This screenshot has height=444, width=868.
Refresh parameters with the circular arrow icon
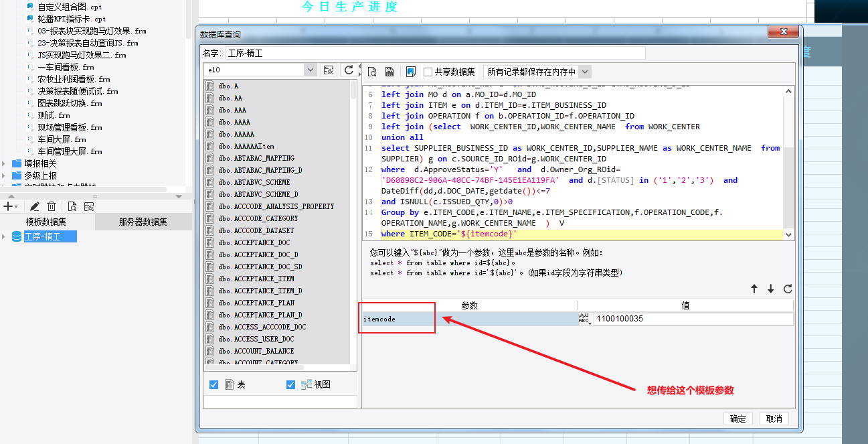(x=788, y=289)
